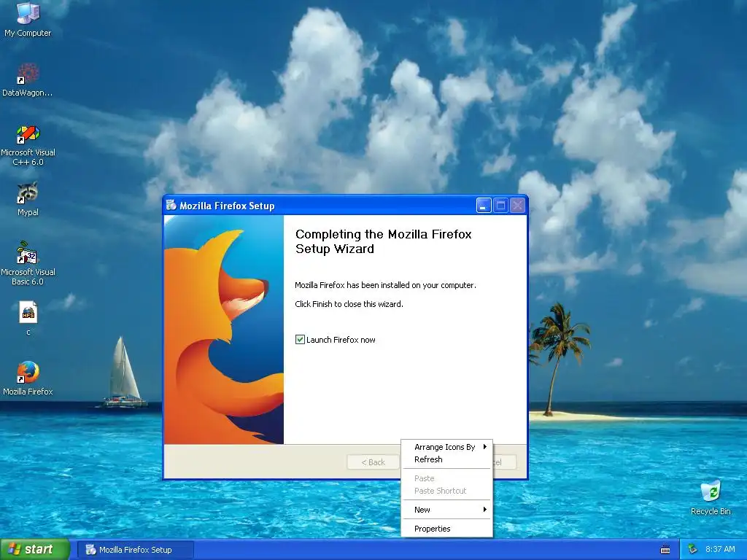Click the Mozilla Firefox Setup taskbar button
The image size is (747, 560).
click(x=135, y=550)
